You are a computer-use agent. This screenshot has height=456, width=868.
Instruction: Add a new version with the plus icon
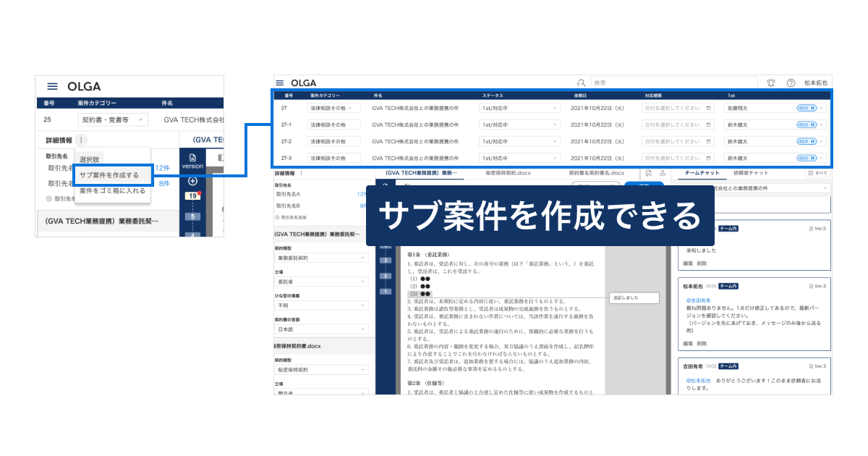[x=192, y=181]
